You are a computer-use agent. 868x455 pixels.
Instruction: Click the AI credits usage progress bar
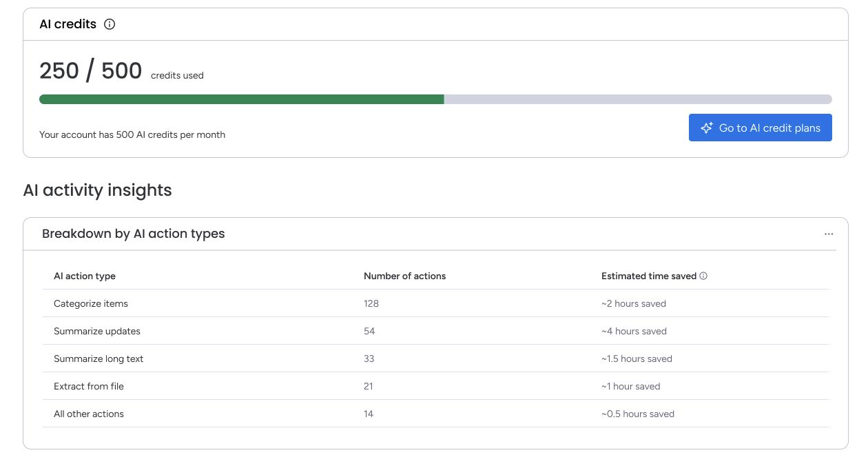435,99
